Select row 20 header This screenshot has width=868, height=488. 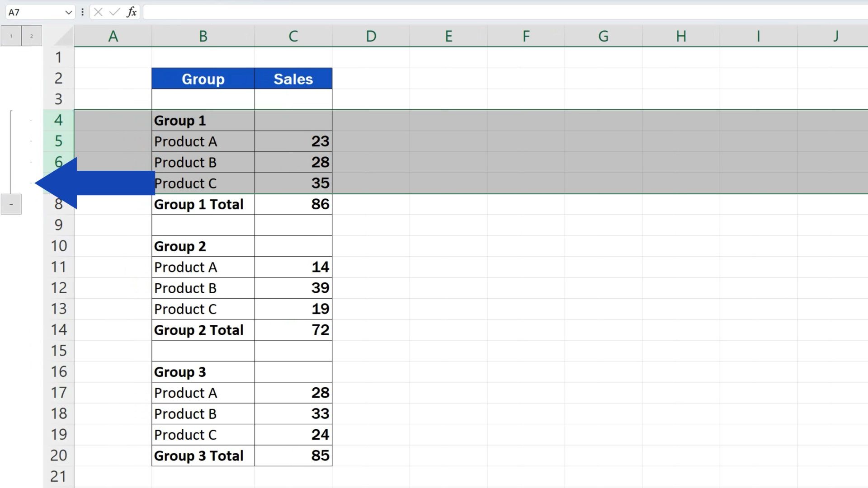click(59, 455)
